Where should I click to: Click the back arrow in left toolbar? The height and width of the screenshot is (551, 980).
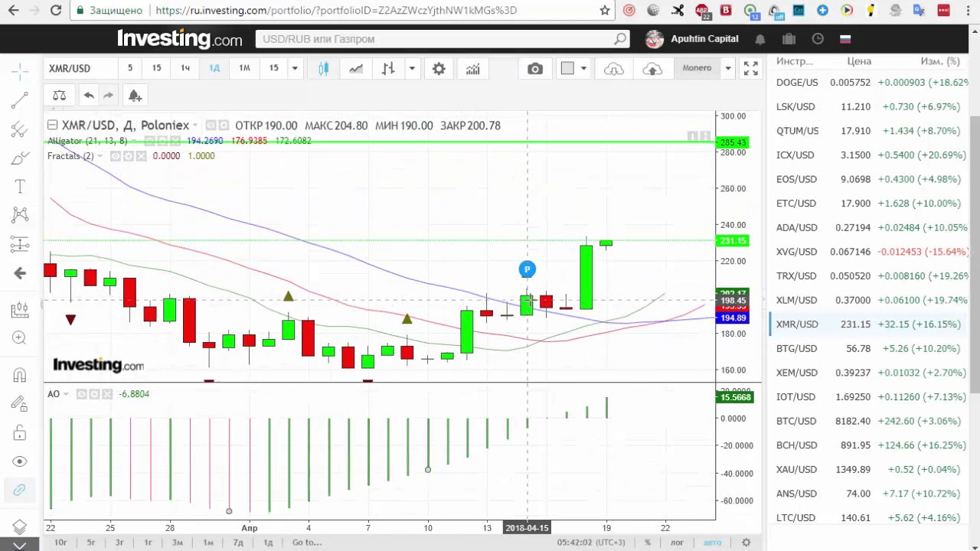tap(20, 273)
